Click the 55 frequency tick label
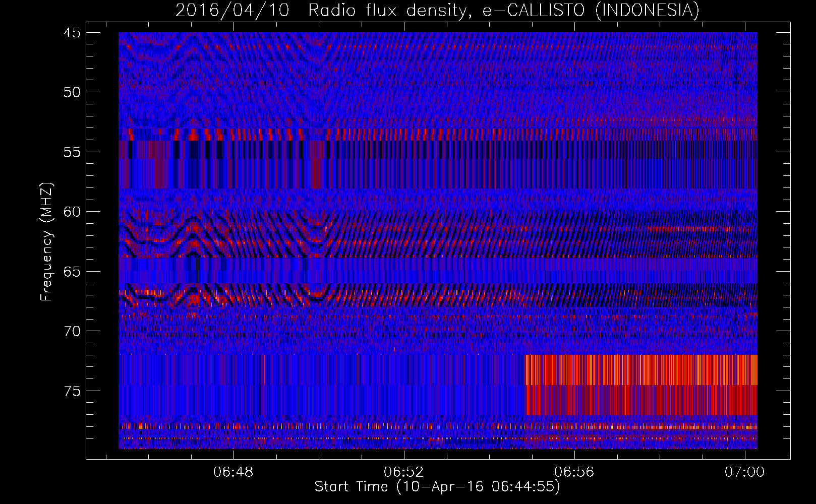The height and width of the screenshot is (504, 816). [72, 152]
